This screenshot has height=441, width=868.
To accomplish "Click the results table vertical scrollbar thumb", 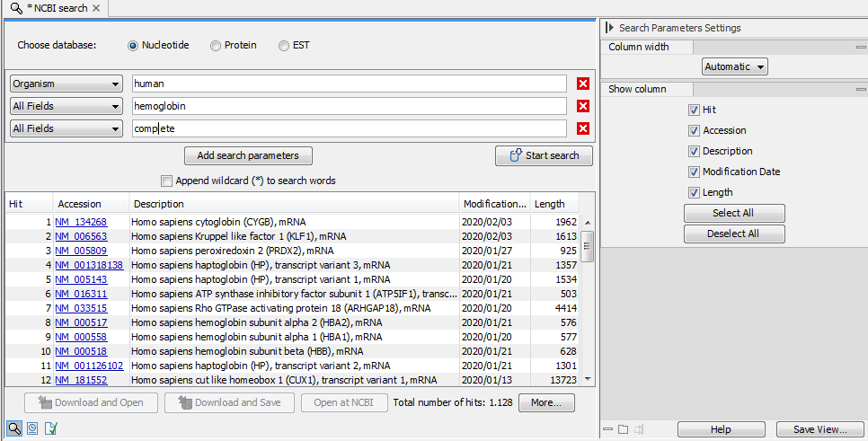I will point(588,245).
